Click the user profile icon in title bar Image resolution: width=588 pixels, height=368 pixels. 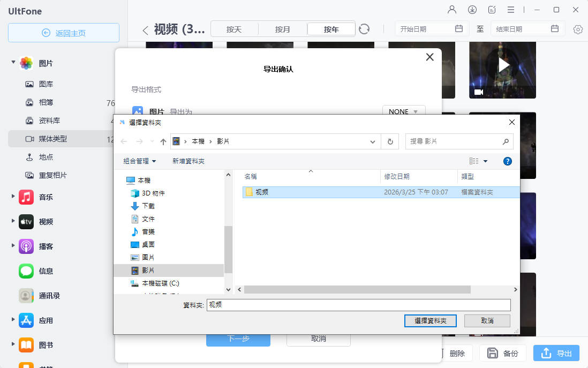452,9
